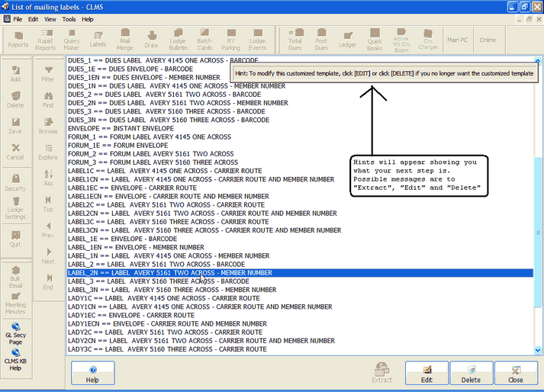
Task: Select the ENVELOPE == INSTANT ENVELOPE row
Action: [x=114, y=128]
